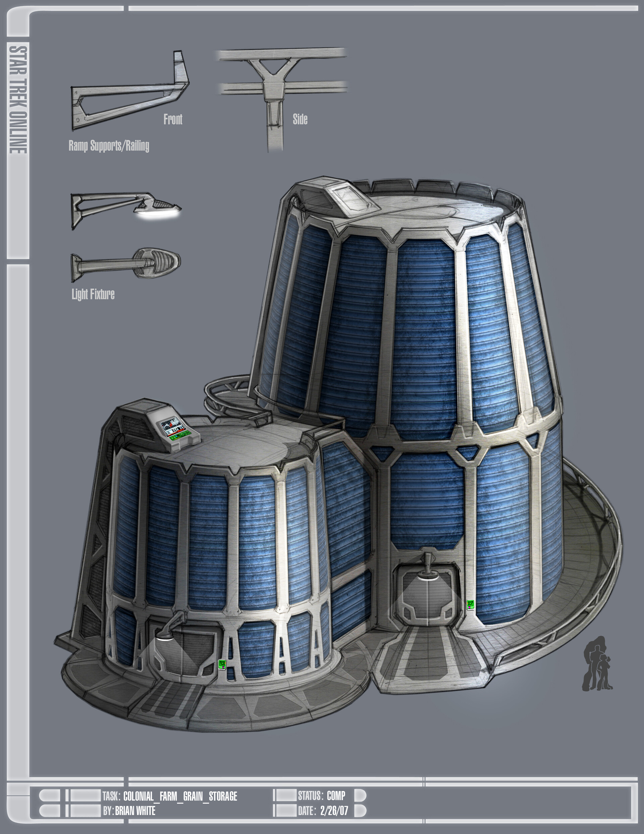This screenshot has width=644, height=834.
Task: Click the vertical 'STAR TREK ONLINE' title
Action: 18,100
